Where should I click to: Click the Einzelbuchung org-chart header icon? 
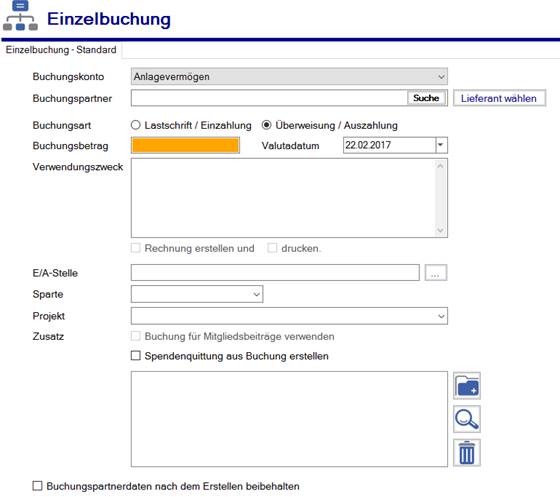click(20, 16)
